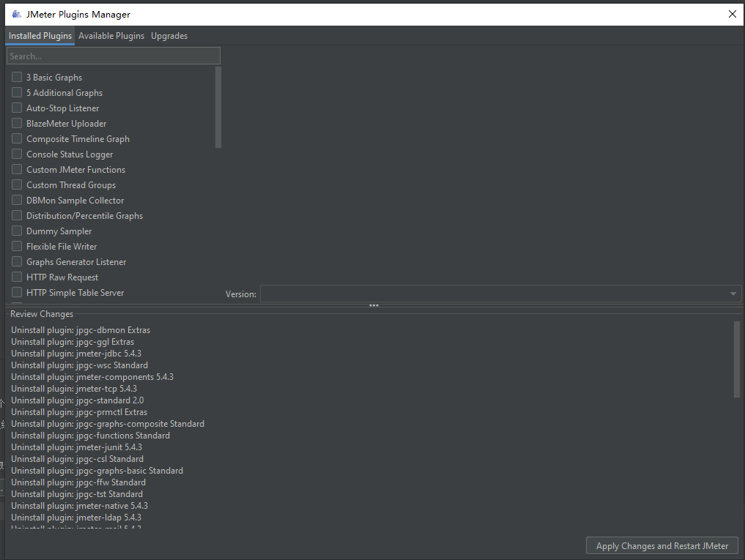Check the Custom Thread Groups checkbox
Image resolution: width=745 pixels, height=560 pixels.
17,184
